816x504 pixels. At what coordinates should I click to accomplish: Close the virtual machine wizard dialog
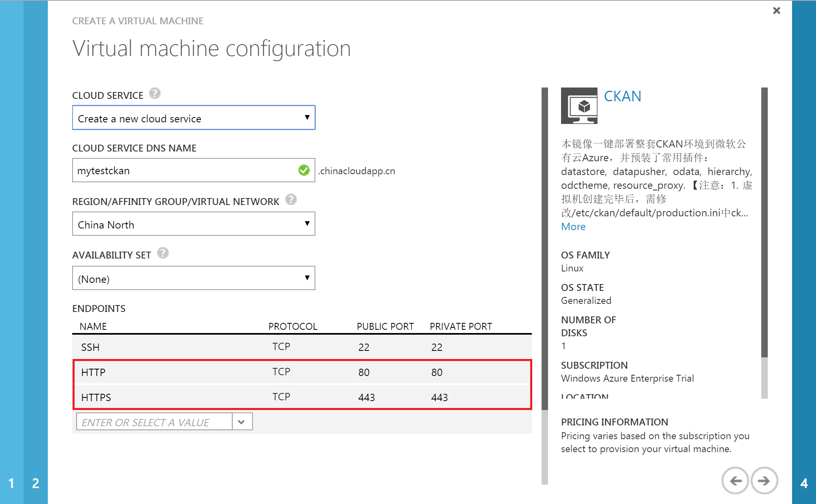click(x=776, y=11)
